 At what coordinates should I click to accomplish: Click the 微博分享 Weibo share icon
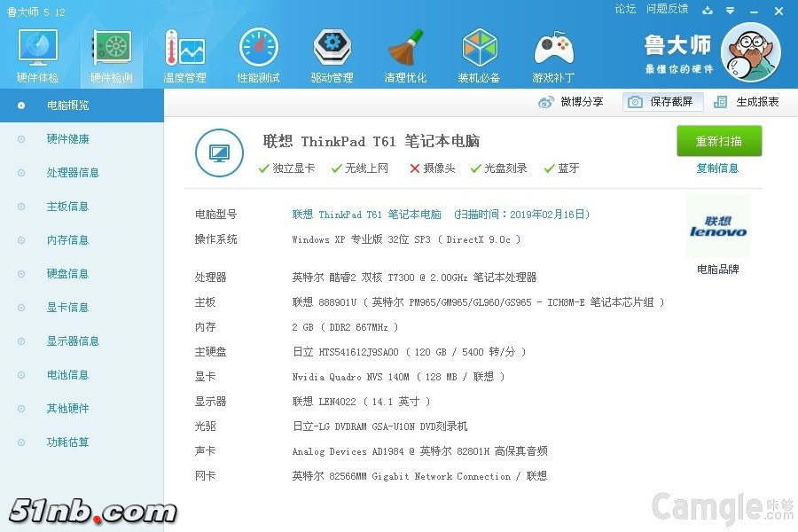tap(546, 102)
